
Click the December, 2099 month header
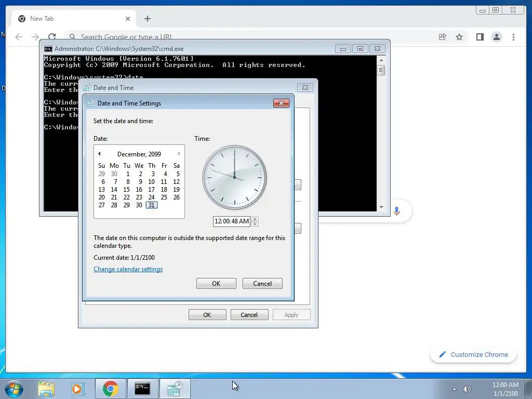(x=139, y=154)
